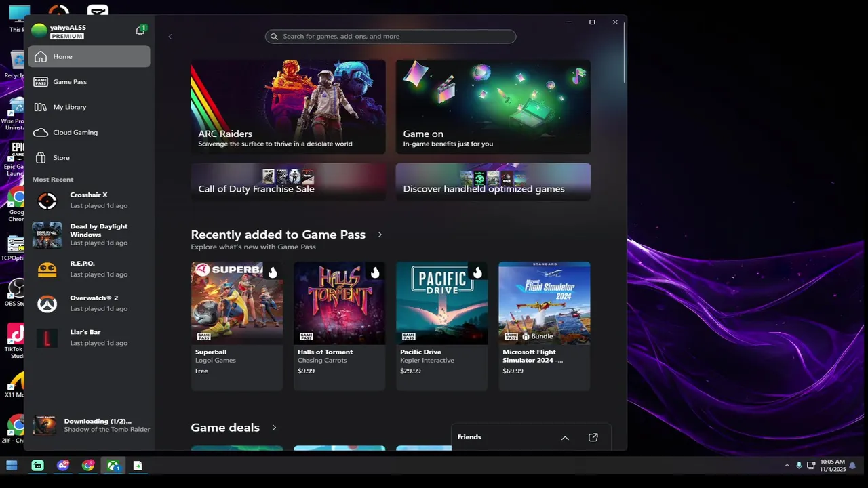Open Overwatch 2 from recent list

(x=90, y=303)
